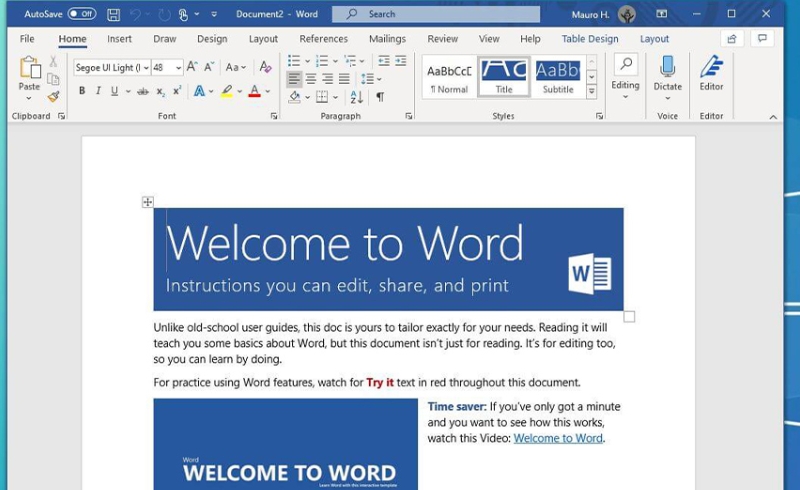Click the Search box in title bar
The image size is (800, 490).
436,14
